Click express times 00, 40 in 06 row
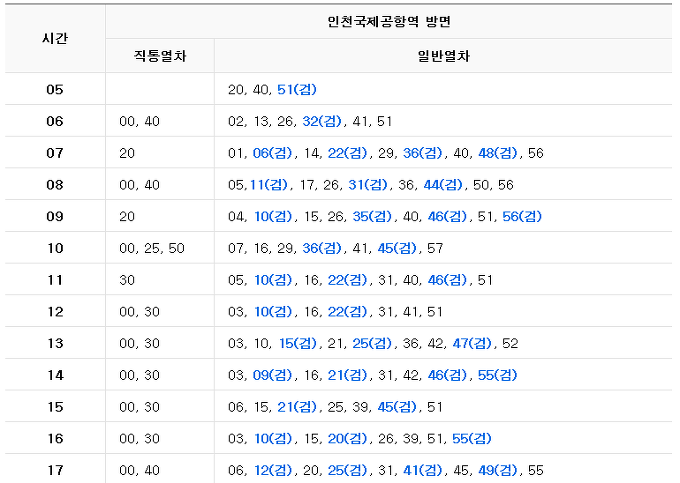Image resolution: width=680 pixels, height=483 pixels. [x=139, y=121]
